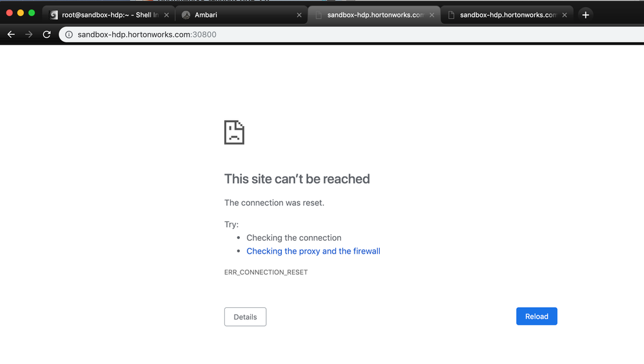Switch to the Ambari tab
The image size is (644, 364).
[242, 15]
